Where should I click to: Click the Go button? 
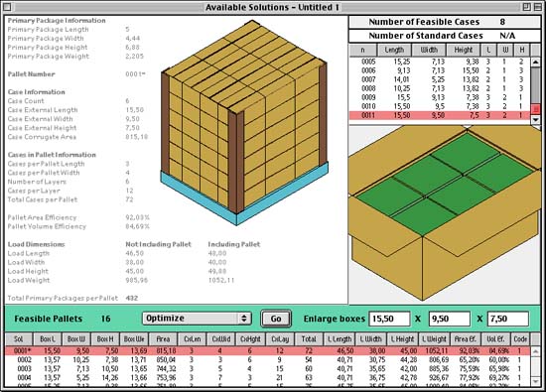[x=276, y=319]
